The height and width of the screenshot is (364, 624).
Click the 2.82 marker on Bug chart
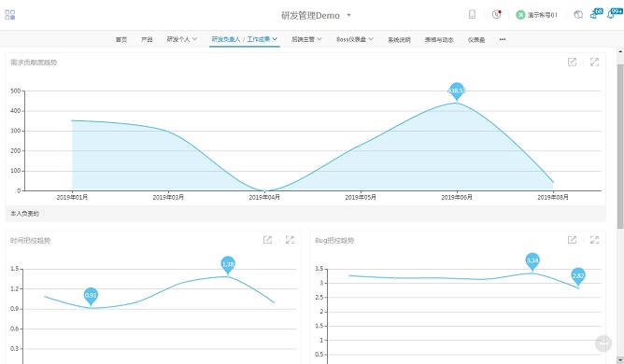(x=578, y=276)
